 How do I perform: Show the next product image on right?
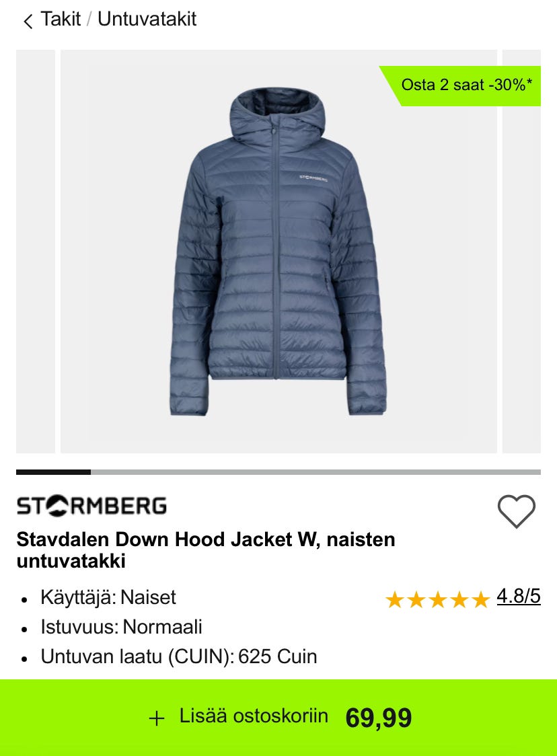click(x=521, y=251)
